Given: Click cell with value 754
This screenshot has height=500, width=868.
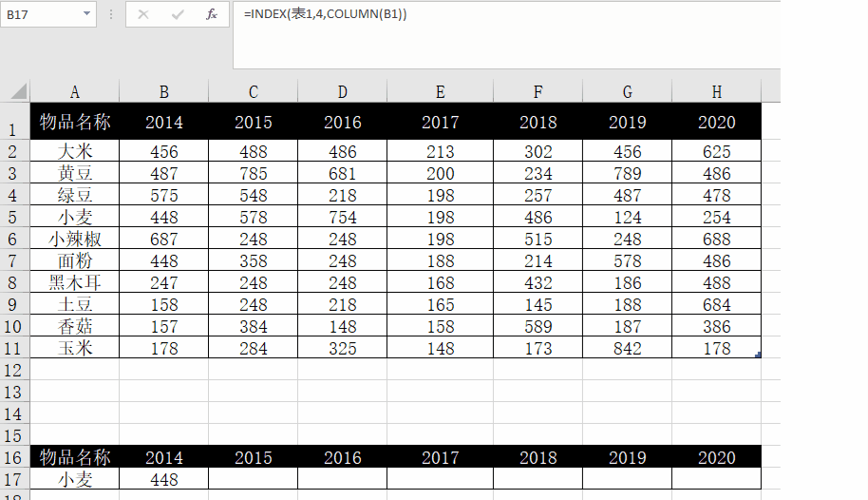Looking at the screenshot, I should click(342, 217).
